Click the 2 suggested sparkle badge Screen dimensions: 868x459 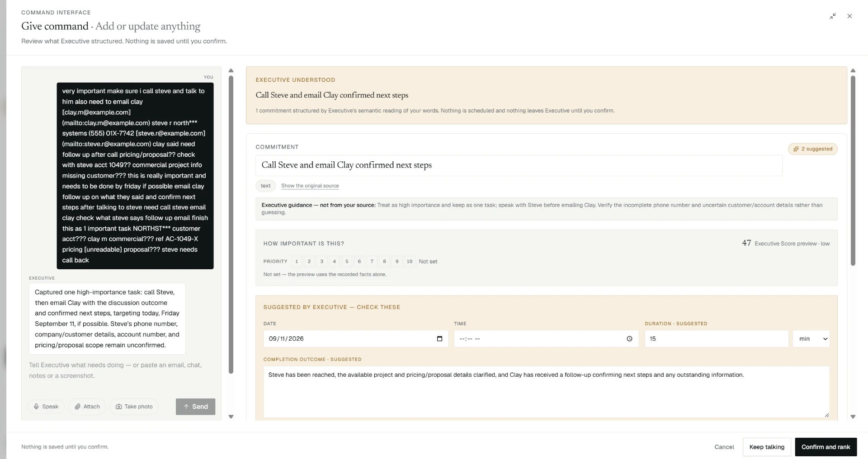pyautogui.click(x=813, y=149)
